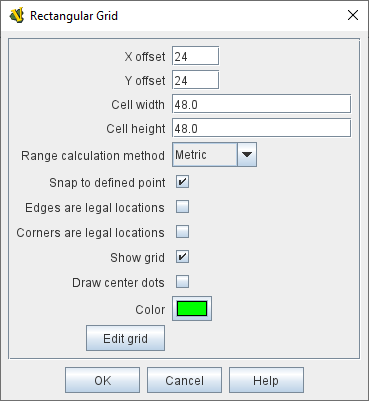Click the Range calculation method label
The height and width of the screenshot is (401, 369).
(93, 156)
